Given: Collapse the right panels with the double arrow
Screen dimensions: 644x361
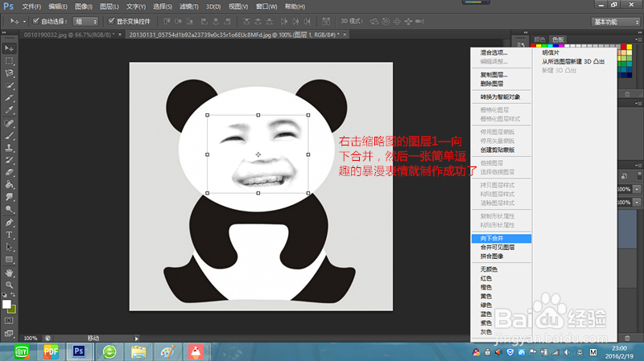Looking at the screenshot, I should (639, 32).
